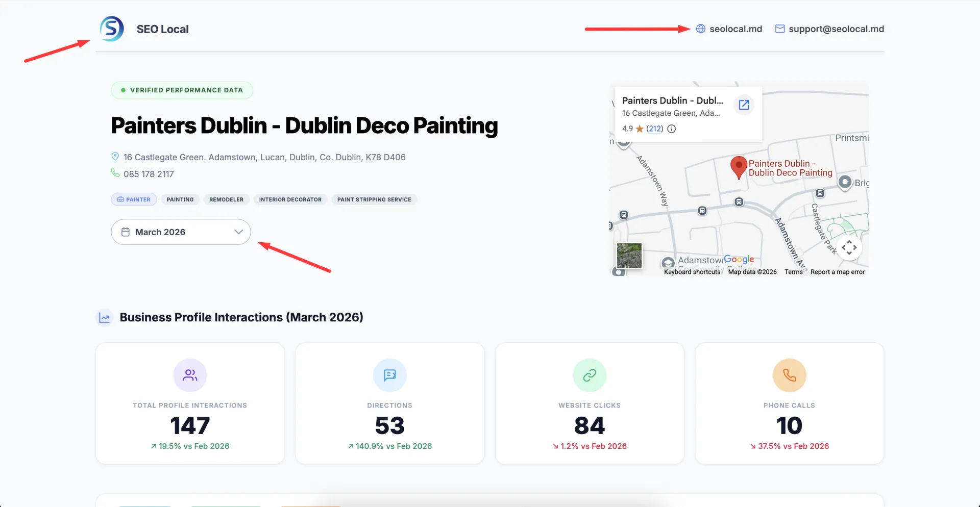Open the seolocal.md website link
Image resolution: width=980 pixels, height=507 pixels.
736,29
